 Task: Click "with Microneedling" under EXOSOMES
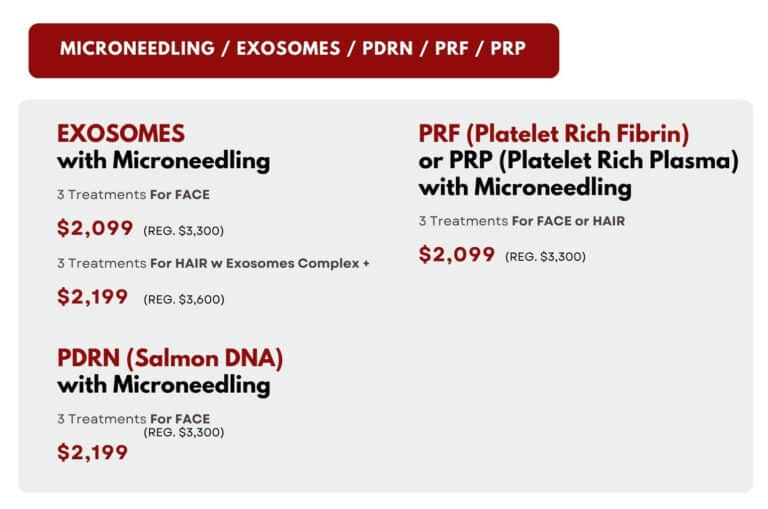tap(163, 160)
